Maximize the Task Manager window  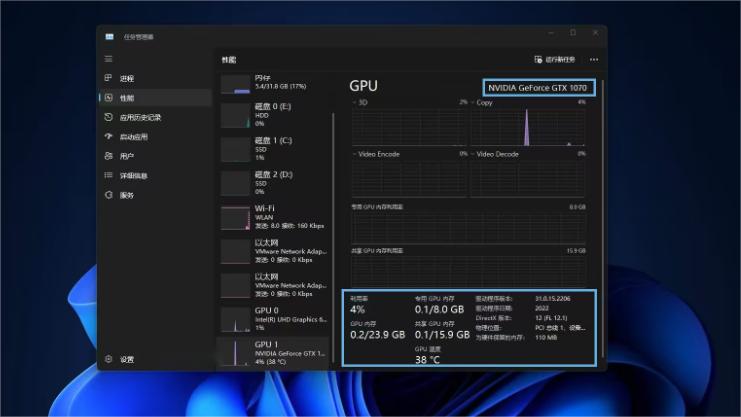pos(573,33)
